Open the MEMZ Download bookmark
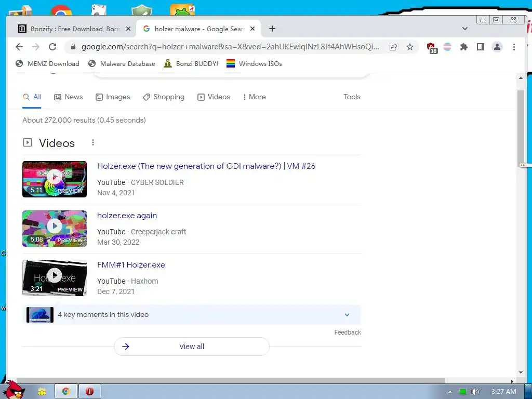Screen dimensions: 532x399 point(47,63)
